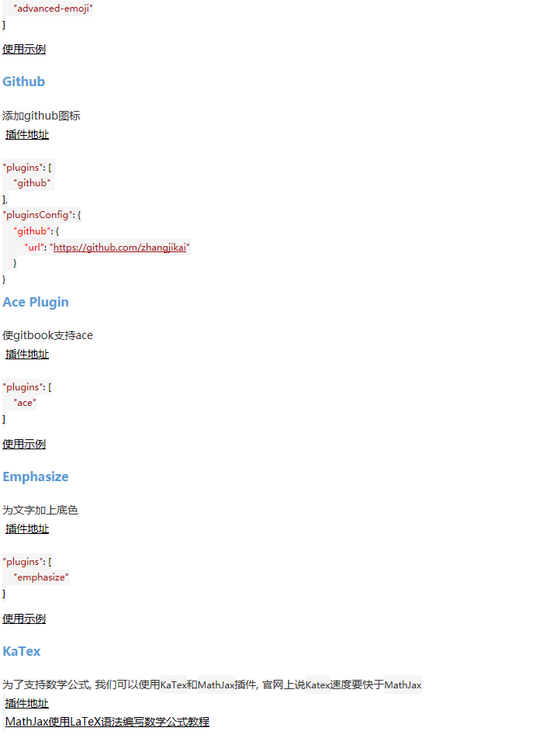
Task: Click the "pluginsConfig": { code line
Action: (42, 215)
